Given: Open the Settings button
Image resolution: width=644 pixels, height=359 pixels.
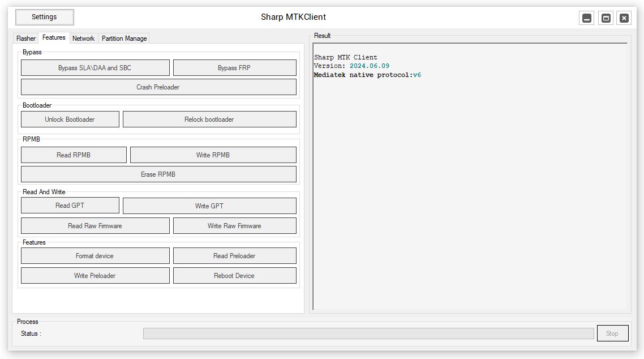Looking at the screenshot, I should 44,17.
